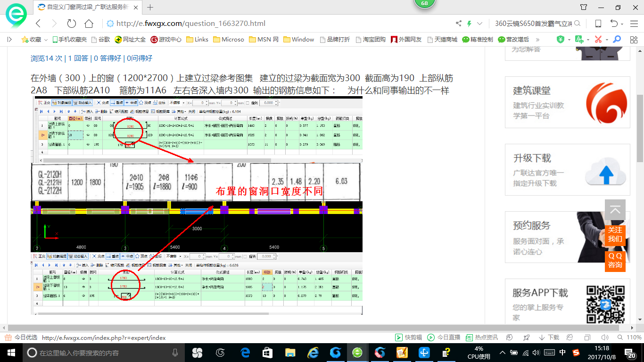Click the vertical page scrollbar thumb
This screenshot has height=362, width=644.
pyautogui.click(x=640, y=128)
